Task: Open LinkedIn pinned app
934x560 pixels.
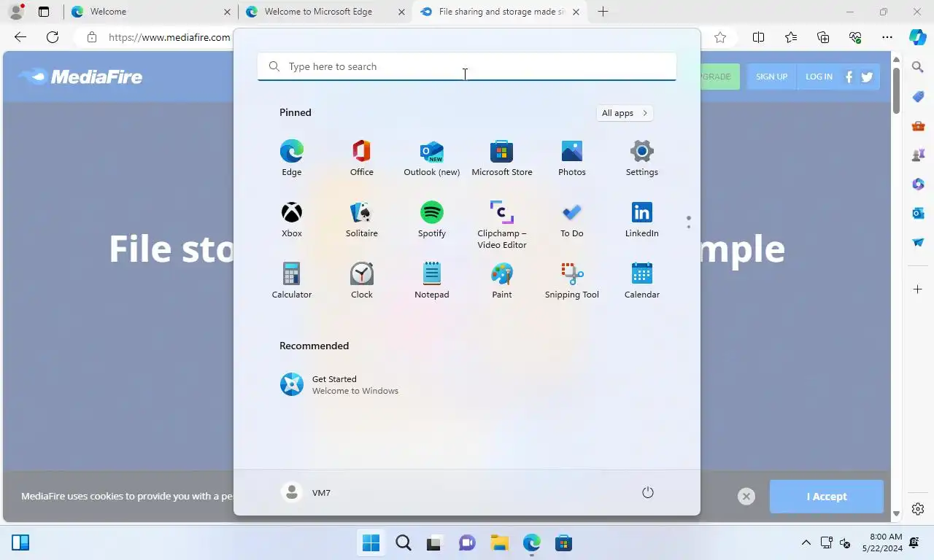Action: tap(642, 219)
